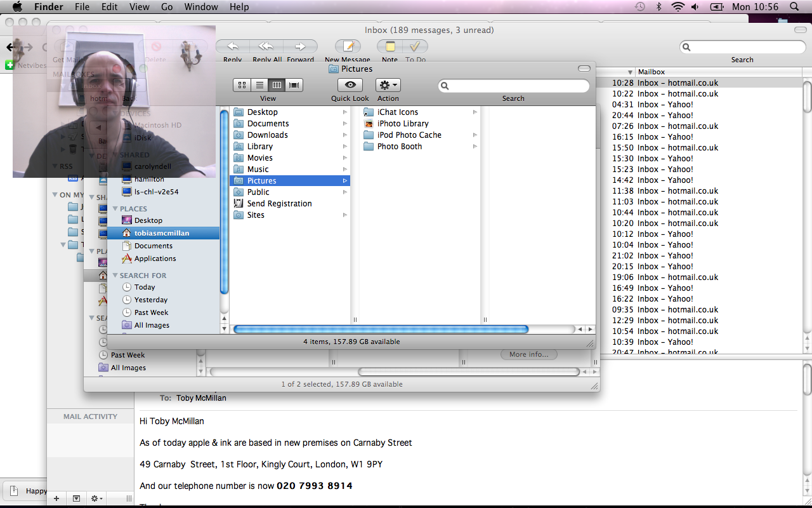This screenshot has height=508, width=812.
Task: Click the Wi-Fi status icon
Action: click(678, 7)
